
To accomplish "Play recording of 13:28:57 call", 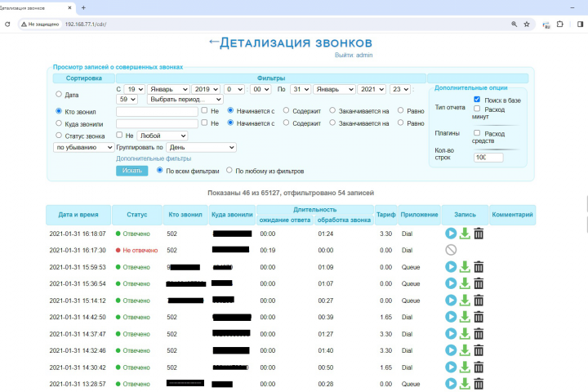I will (x=451, y=383).
